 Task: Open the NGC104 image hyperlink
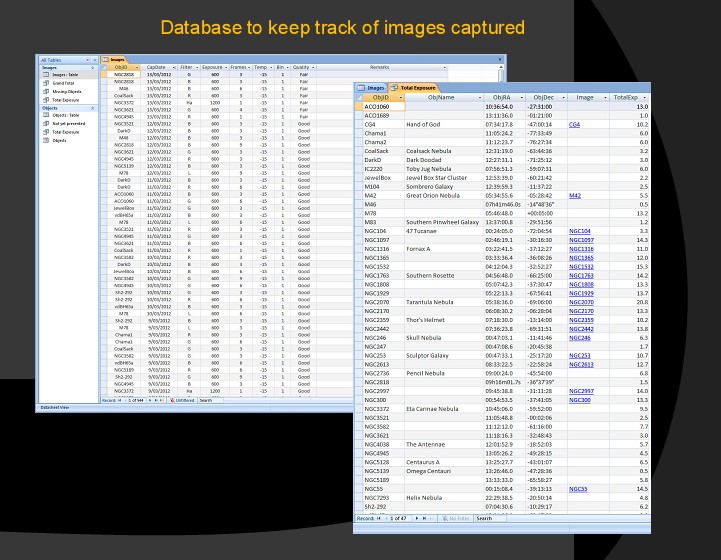click(x=580, y=231)
